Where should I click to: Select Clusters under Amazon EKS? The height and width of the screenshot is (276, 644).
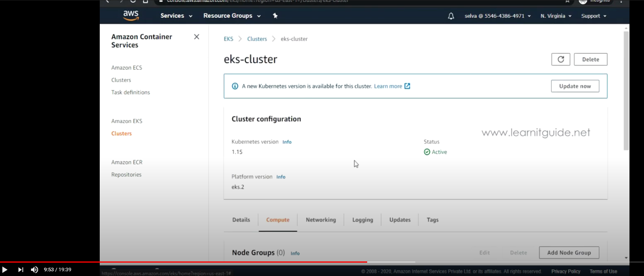(121, 134)
